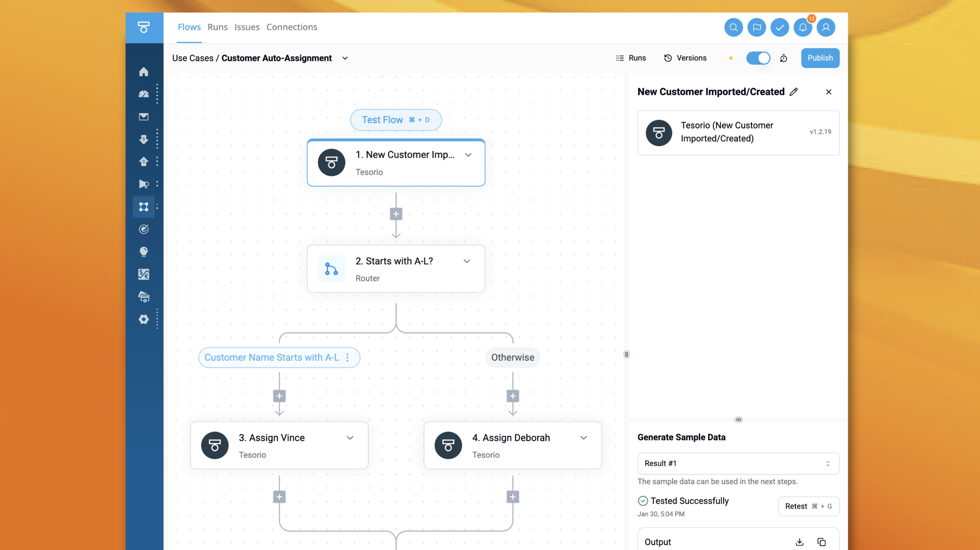Screen dimensions: 980x550
Task: Switch to the Issues tab
Action: 247,27
